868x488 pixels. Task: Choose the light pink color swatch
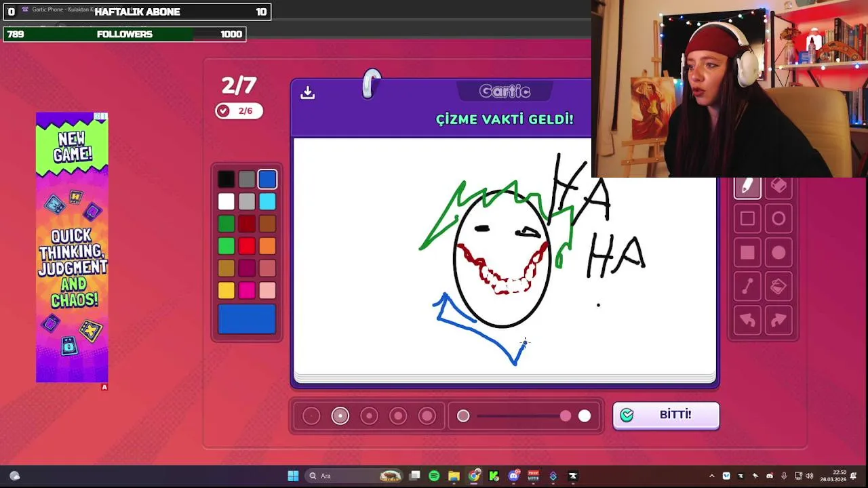pyautogui.click(x=267, y=291)
